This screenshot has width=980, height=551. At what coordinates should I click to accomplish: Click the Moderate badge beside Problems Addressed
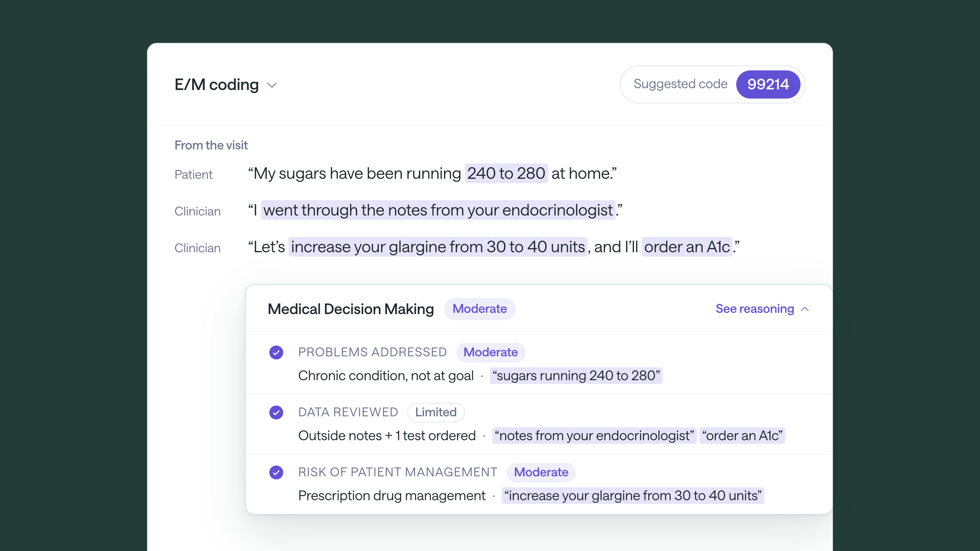point(490,352)
